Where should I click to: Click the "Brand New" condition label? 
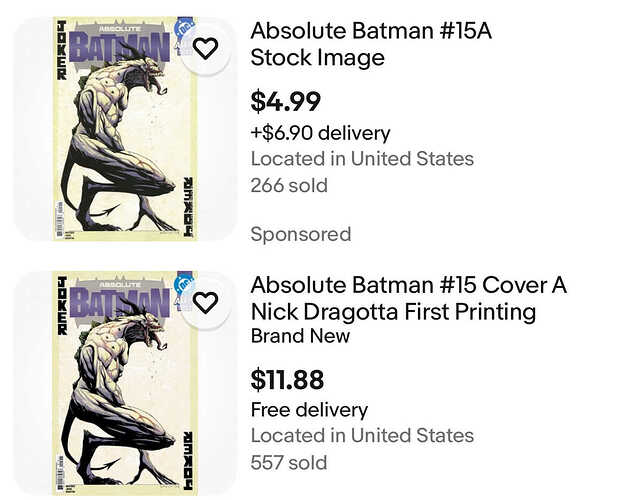[301, 336]
